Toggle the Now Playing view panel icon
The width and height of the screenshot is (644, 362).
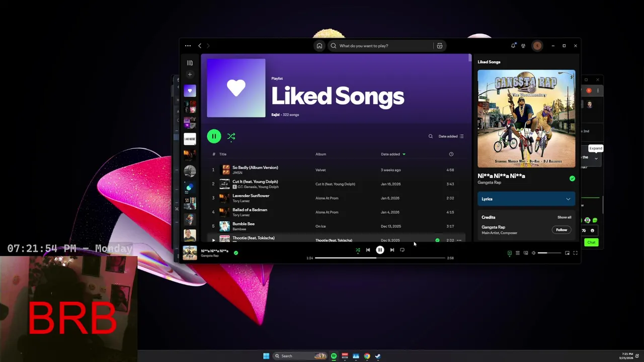point(509,253)
